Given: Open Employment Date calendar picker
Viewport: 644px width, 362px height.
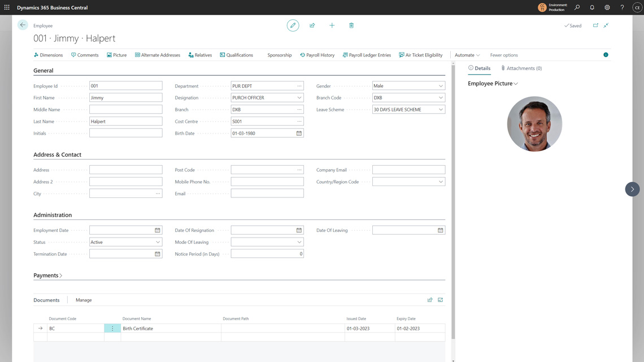Looking at the screenshot, I should pyautogui.click(x=157, y=230).
